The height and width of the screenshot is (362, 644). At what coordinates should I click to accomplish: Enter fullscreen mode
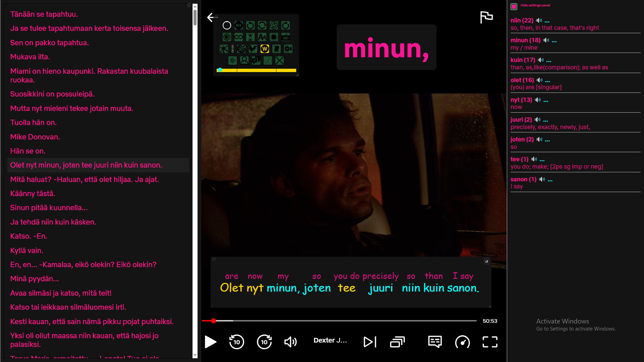tap(490, 342)
